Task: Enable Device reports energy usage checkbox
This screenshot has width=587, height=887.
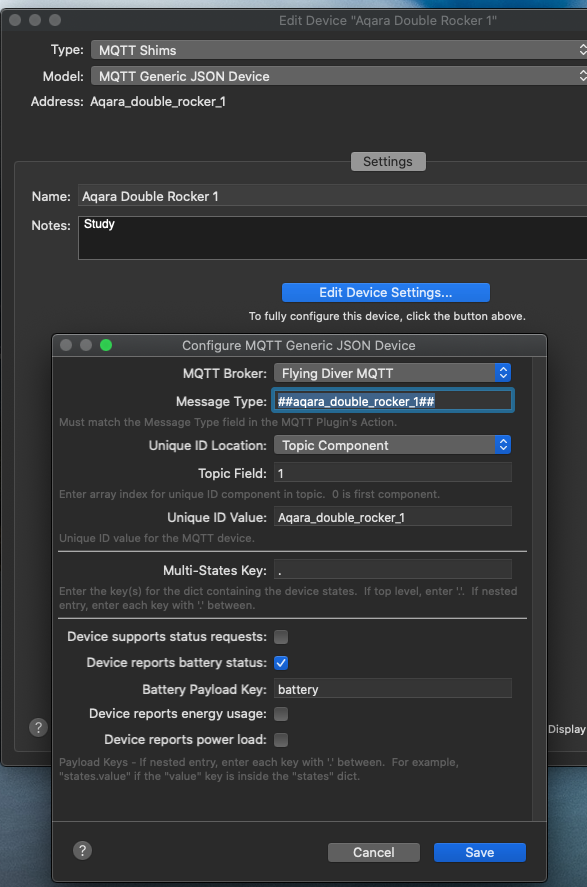Action: (x=281, y=714)
